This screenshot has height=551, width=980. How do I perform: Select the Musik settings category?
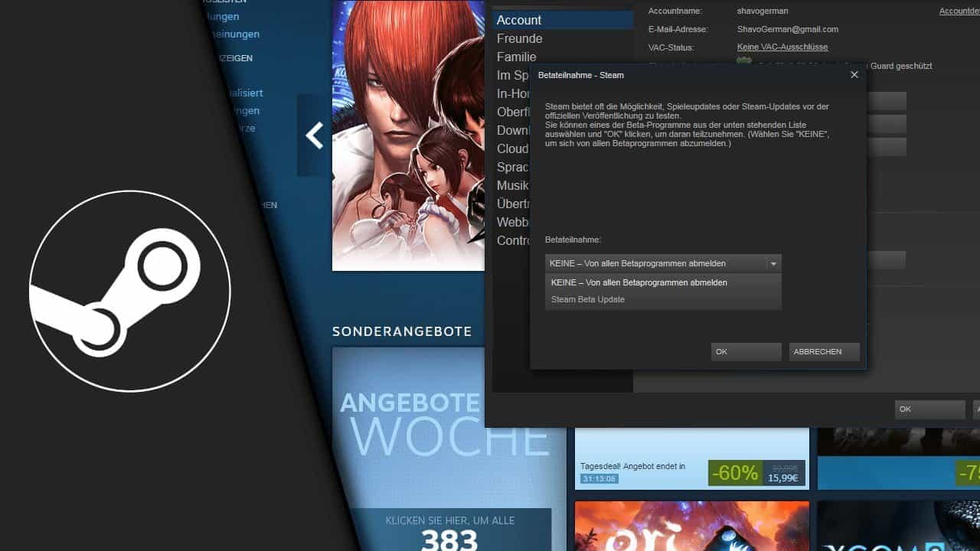[x=511, y=185]
